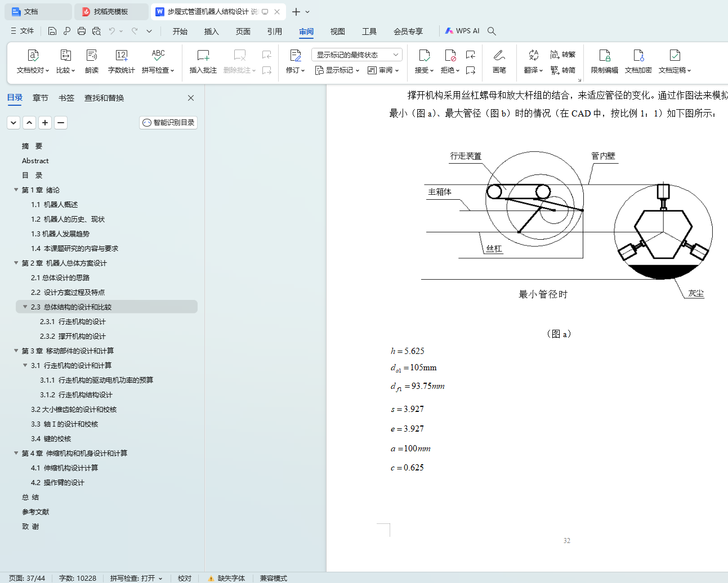The height and width of the screenshot is (583, 728).
Task: Click the 接受 accept change icon
Action: (425, 55)
